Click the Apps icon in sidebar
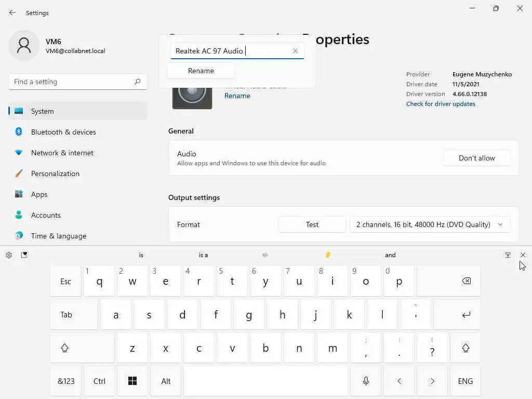 (19, 194)
